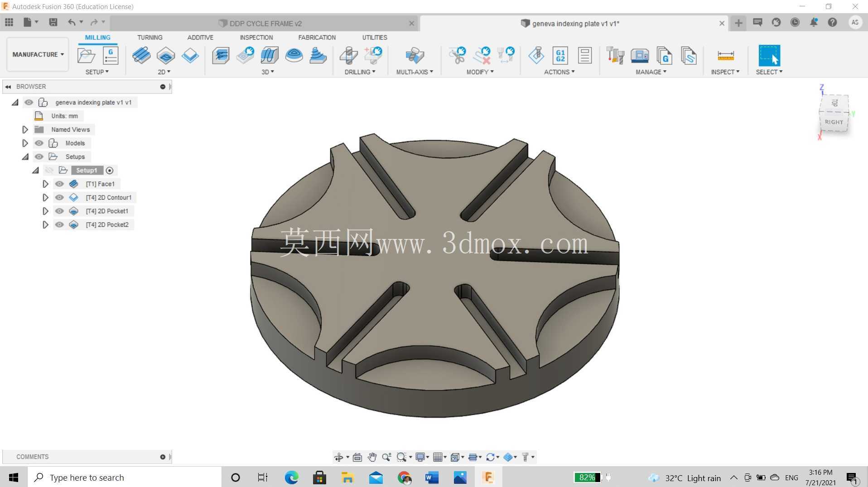Expand the [T4] 2D Pocket2 operation
This screenshot has width=868, height=487.
[45, 224]
